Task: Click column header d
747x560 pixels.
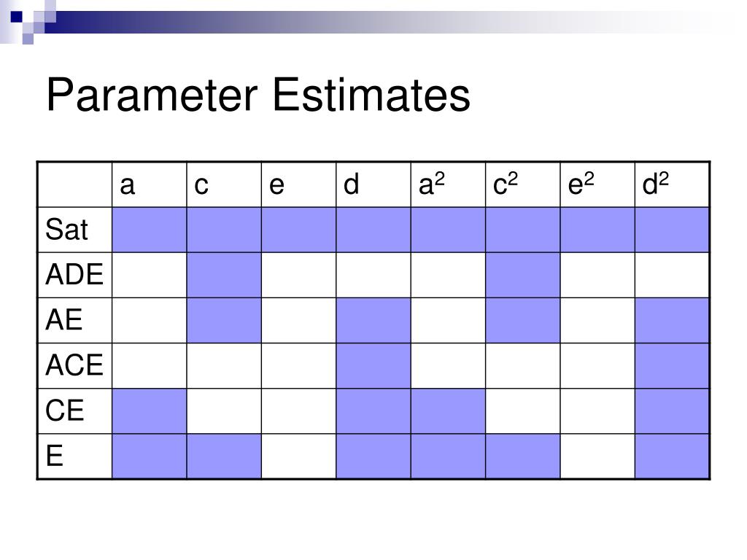Action: click(x=351, y=184)
